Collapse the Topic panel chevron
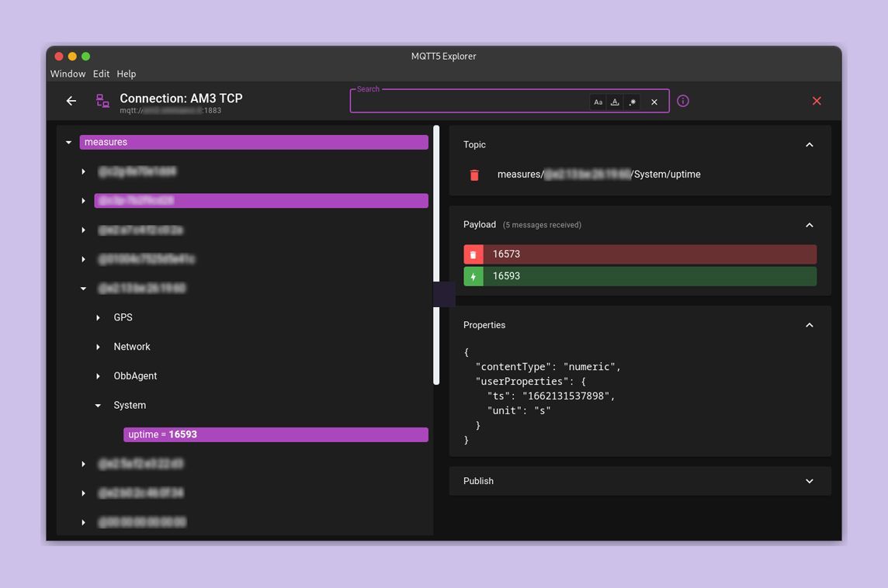Screen dimensions: 888x588 (x=810, y=145)
